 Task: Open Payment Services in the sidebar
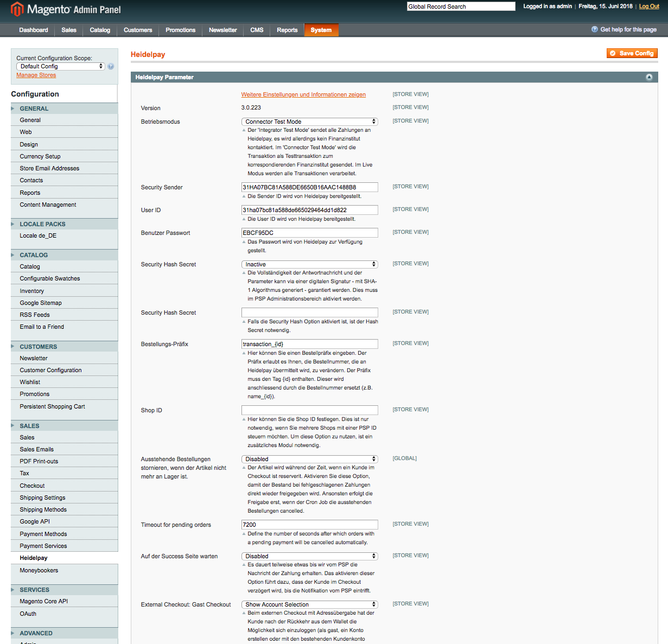[65, 546]
